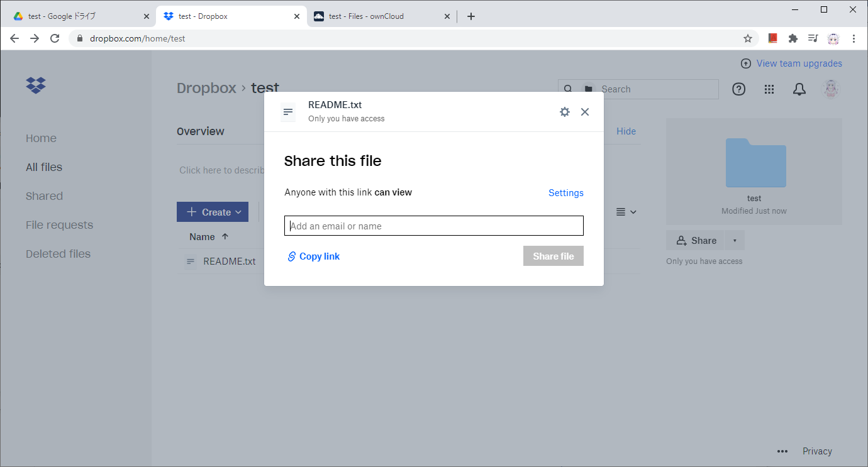This screenshot has width=868, height=467.
Task: Open account avatar in Dropbox header
Action: pos(831,89)
